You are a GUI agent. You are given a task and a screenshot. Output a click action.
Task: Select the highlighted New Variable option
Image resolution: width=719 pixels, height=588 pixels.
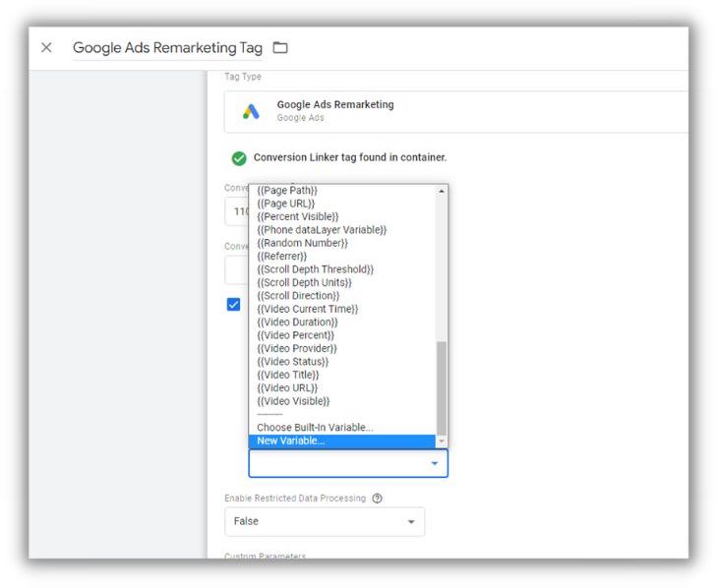tap(342, 441)
